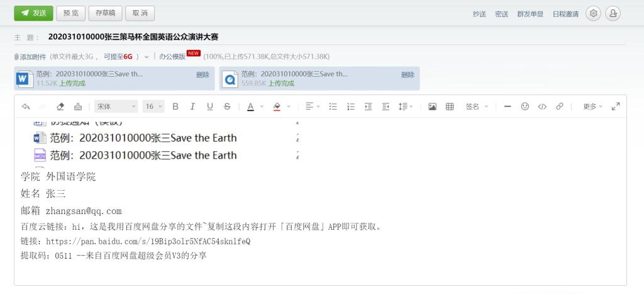Click the undo arrow in editor toolbar
Screen dimensions: 644x294
point(25,106)
